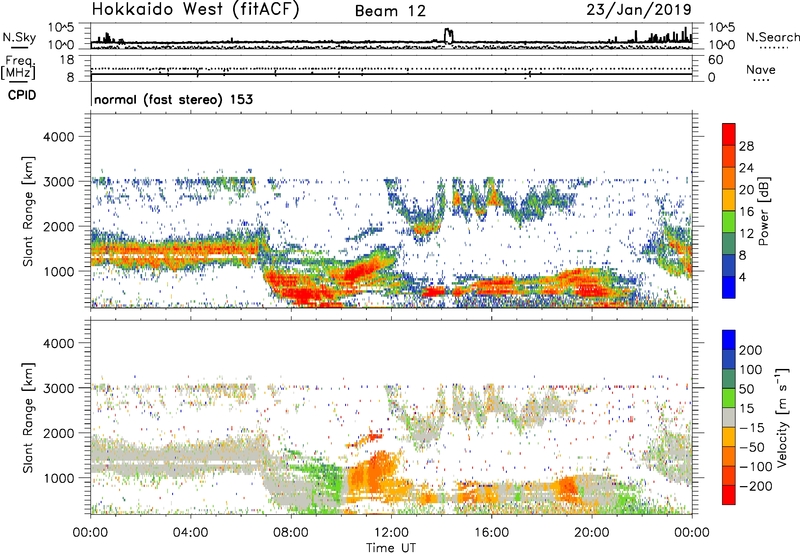Image resolution: width=800 pixels, height=554 pixels.
Task: Click the red top segment of the Power colorbar
Action: 729,134
